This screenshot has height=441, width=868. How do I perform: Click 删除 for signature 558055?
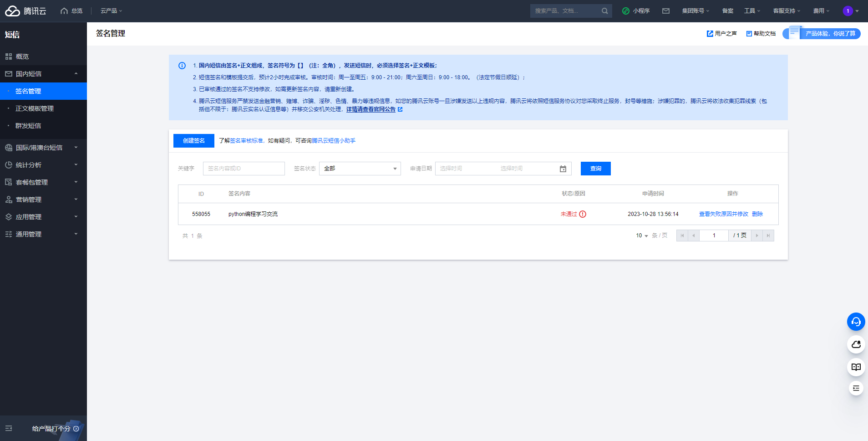757,214
